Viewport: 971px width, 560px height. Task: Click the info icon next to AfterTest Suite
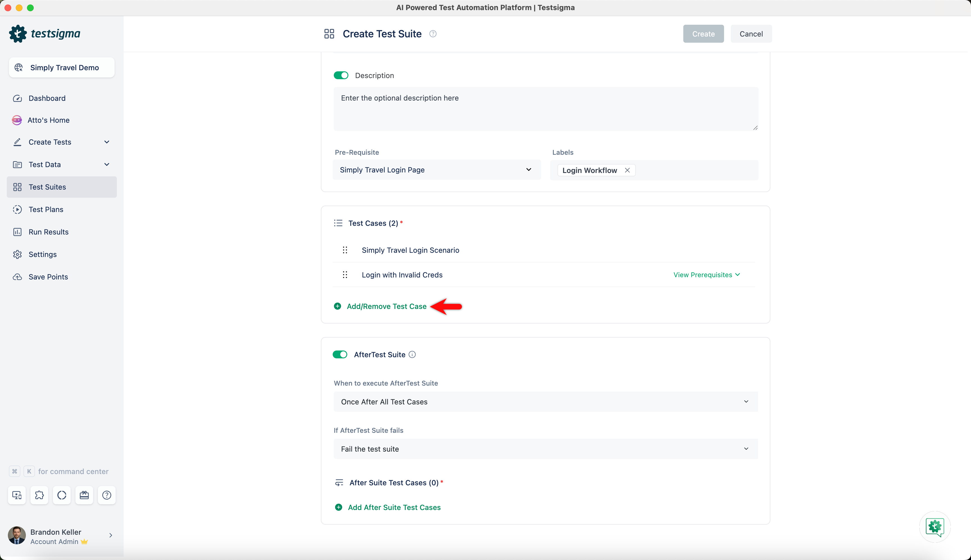(412, 355)
